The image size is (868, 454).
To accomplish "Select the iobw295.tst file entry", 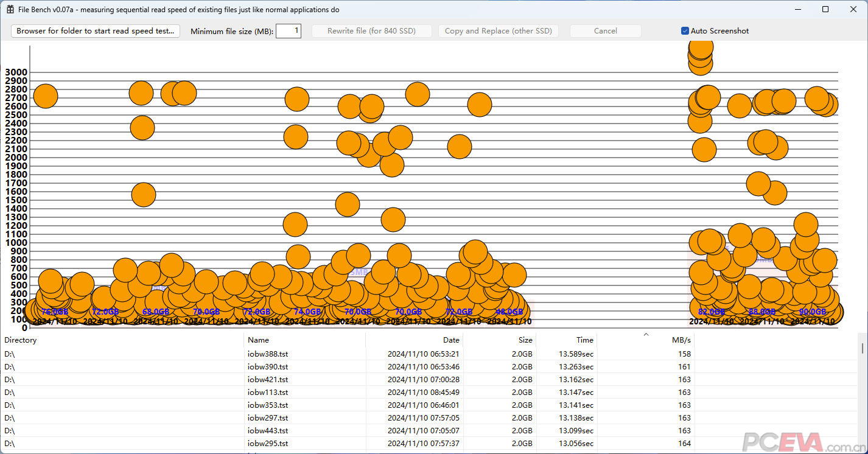I will (x=268, y=443).
